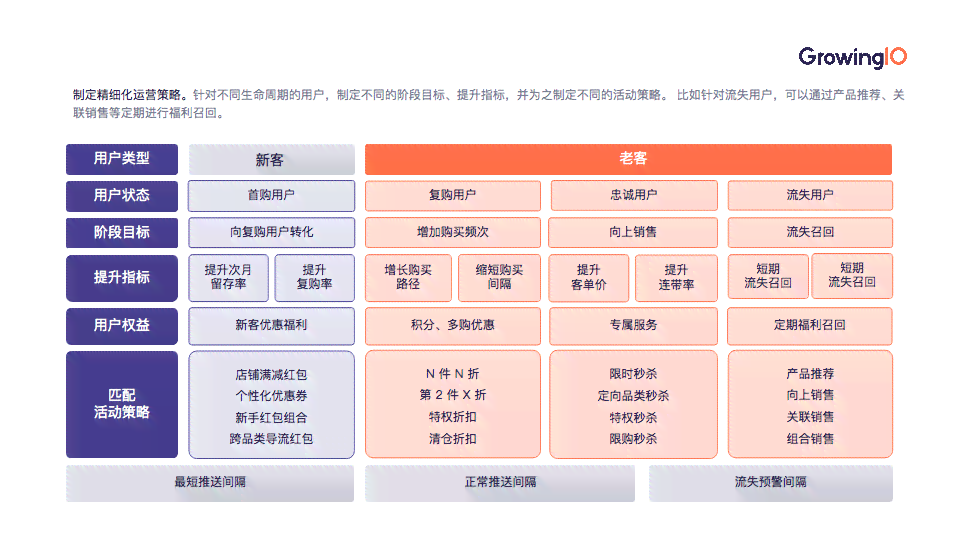The height and width of the screenshot is (540, 960).
Task: Click the 最短推送间隔 bar
Action: point(210,483)
